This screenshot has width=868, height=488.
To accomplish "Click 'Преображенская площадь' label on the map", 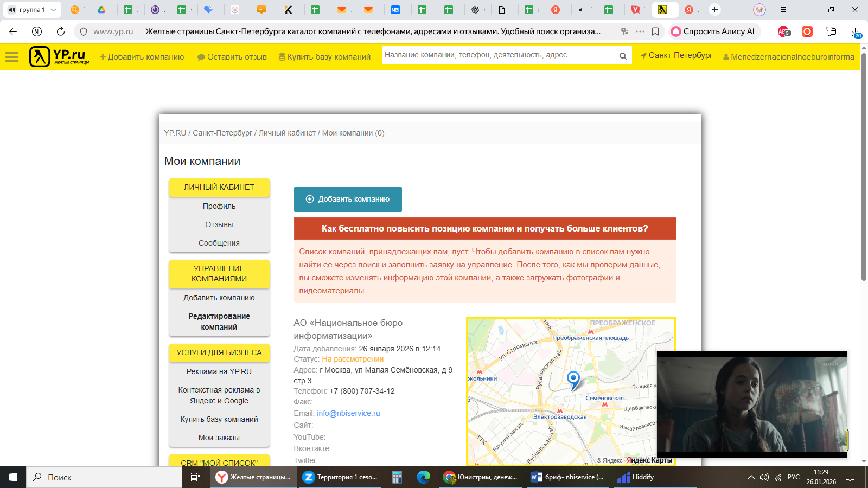I will pos(590,338).
